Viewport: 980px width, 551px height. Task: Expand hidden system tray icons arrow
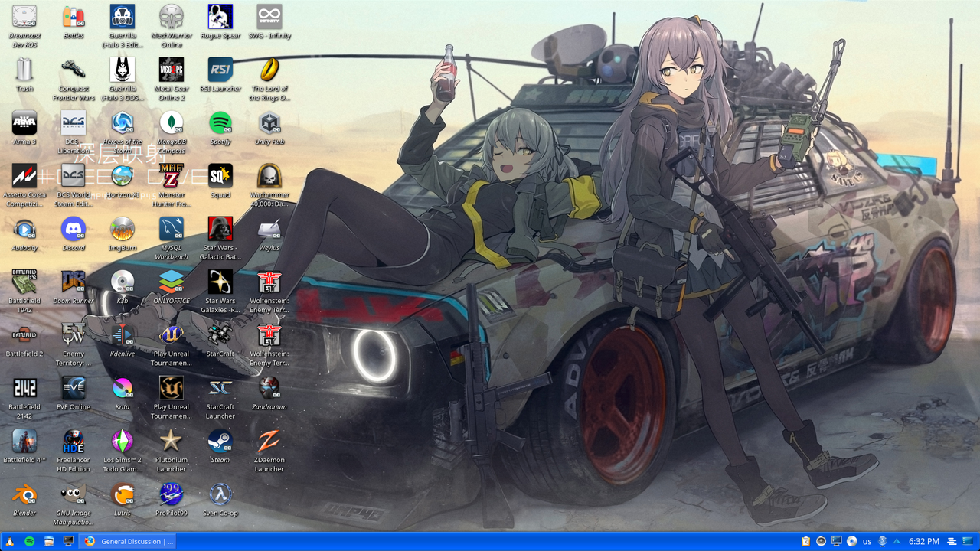(897, 542)
